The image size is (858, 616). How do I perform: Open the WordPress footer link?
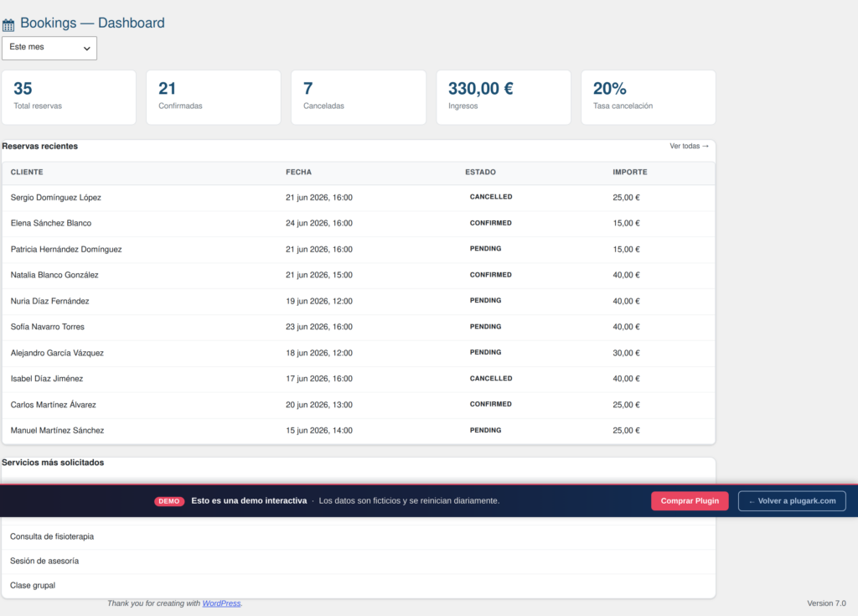[221, 603]
